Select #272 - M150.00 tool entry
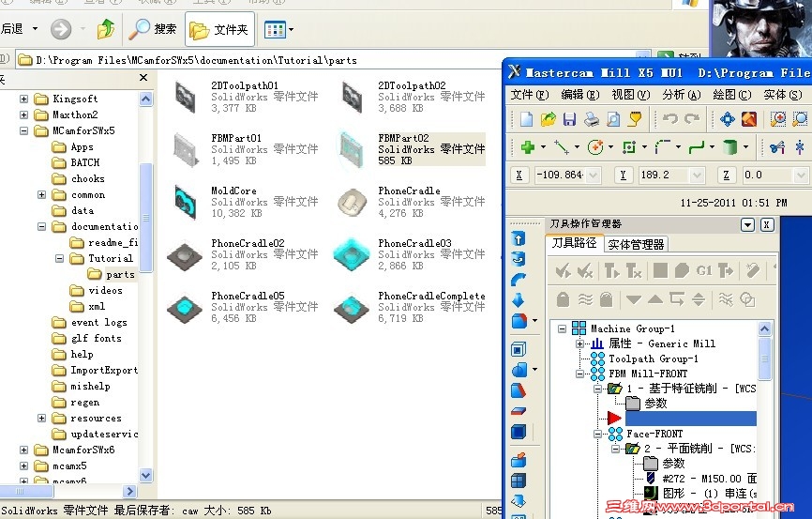Viewport: 812px width, 519px height. pos(709,479)
